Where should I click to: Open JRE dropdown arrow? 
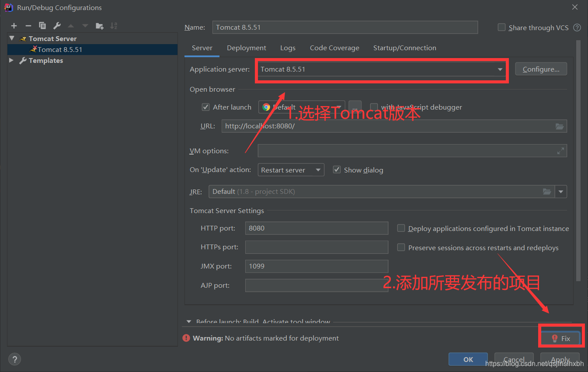(x=561, y=192)
